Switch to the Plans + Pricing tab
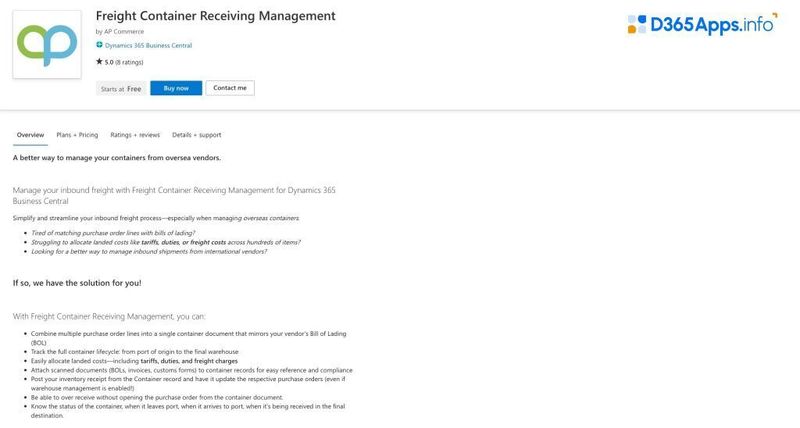The width and height of the screenshot is (800, 428). (77, 135)
